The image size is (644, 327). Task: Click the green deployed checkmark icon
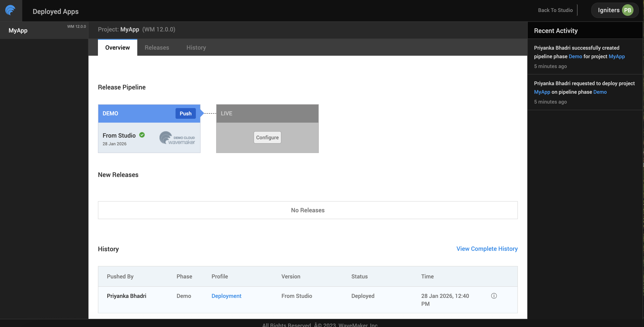point(142,135)
